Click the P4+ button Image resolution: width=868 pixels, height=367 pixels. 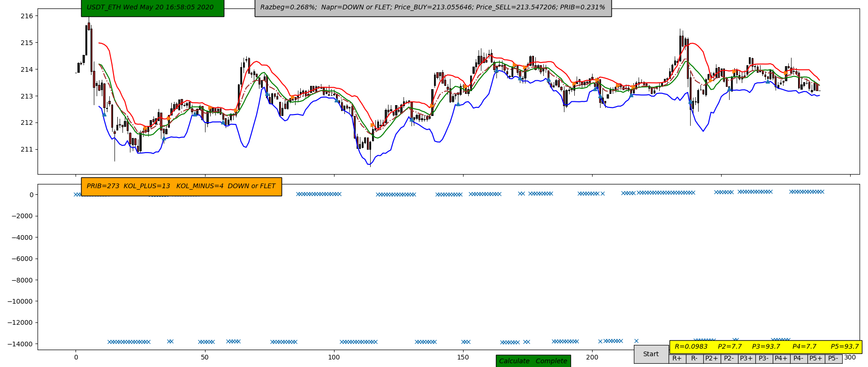click(x=781, y=359)
